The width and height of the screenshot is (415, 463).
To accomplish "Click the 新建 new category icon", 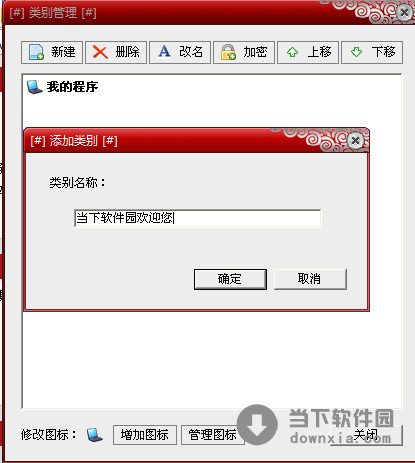I will tap(36, 52).
